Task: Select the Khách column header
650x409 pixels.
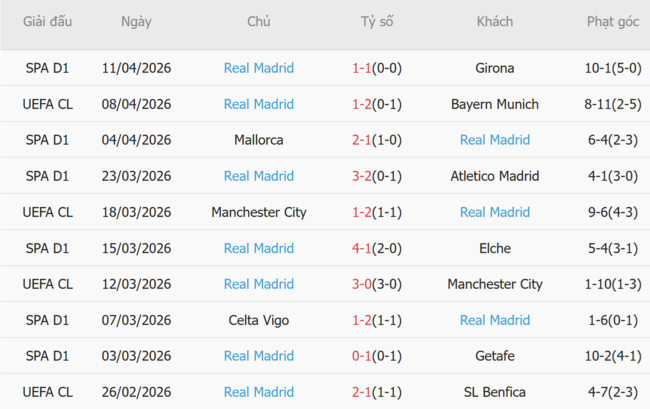Action: 495,22
